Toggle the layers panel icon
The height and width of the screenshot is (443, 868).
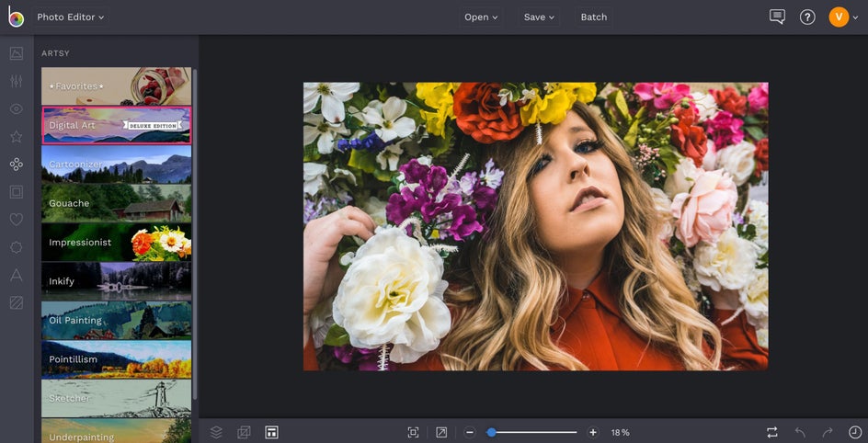216,432
